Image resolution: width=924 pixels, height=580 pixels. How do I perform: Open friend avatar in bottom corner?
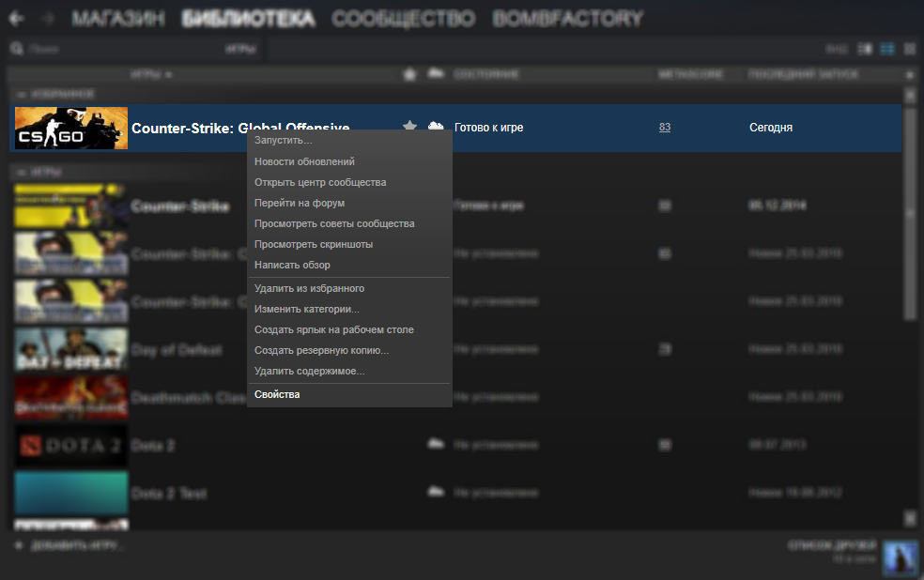coord(900,558)
